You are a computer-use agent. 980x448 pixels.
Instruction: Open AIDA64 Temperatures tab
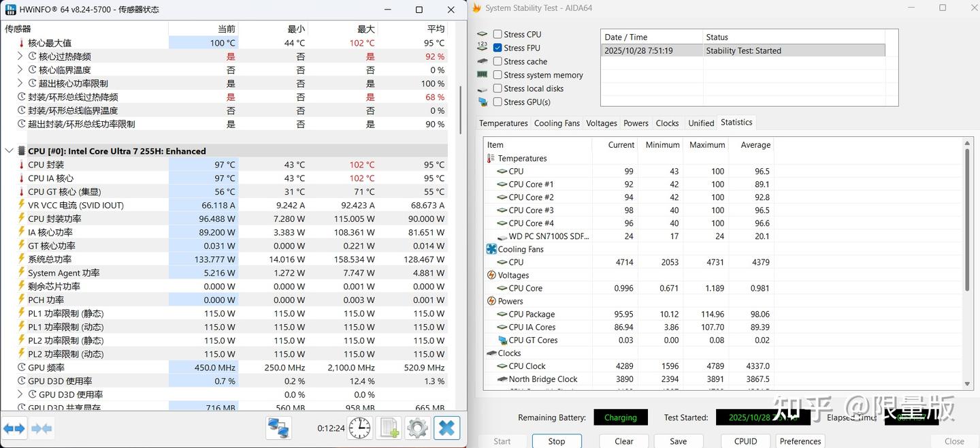(503, 123)
